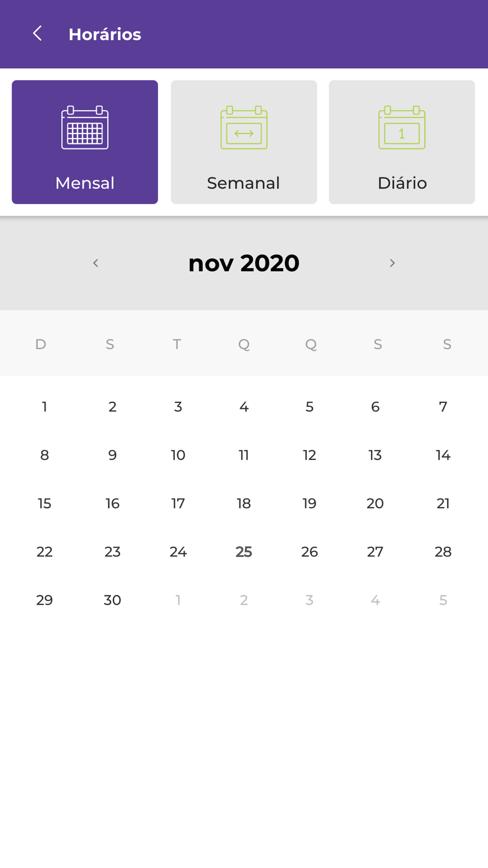Tap the nov 2020 month title
The image size is (488, 868).
click(244, 263)
